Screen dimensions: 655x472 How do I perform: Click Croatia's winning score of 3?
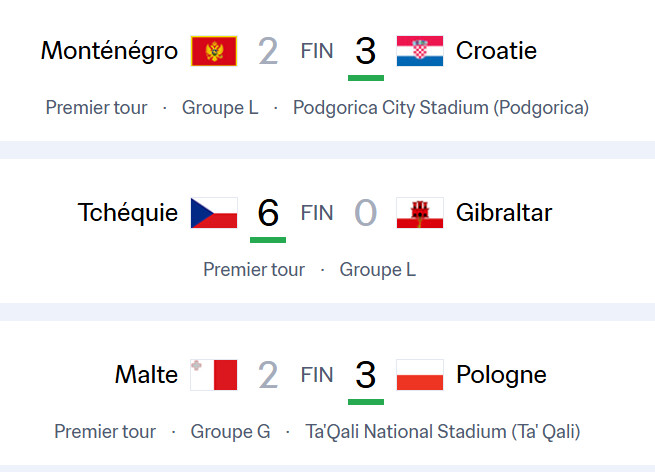click(366, 51)
